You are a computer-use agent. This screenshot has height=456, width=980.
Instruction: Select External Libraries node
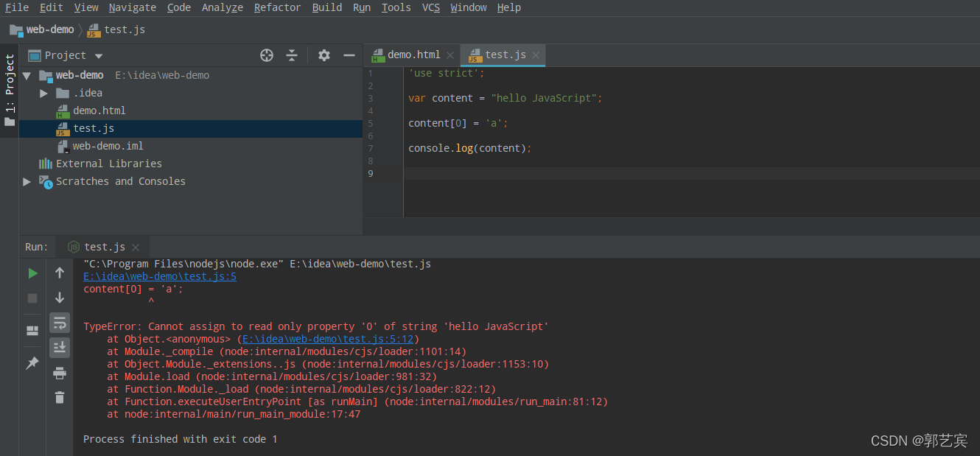(109, 164)
